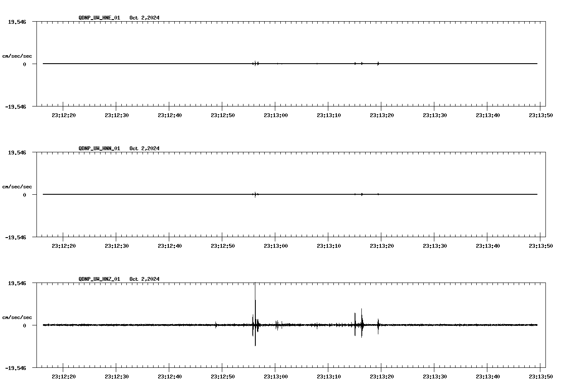The image size is (576, 392).
Task: Click the small HNZ spike just before 23:12:50
Action: (x=216, y=325)
